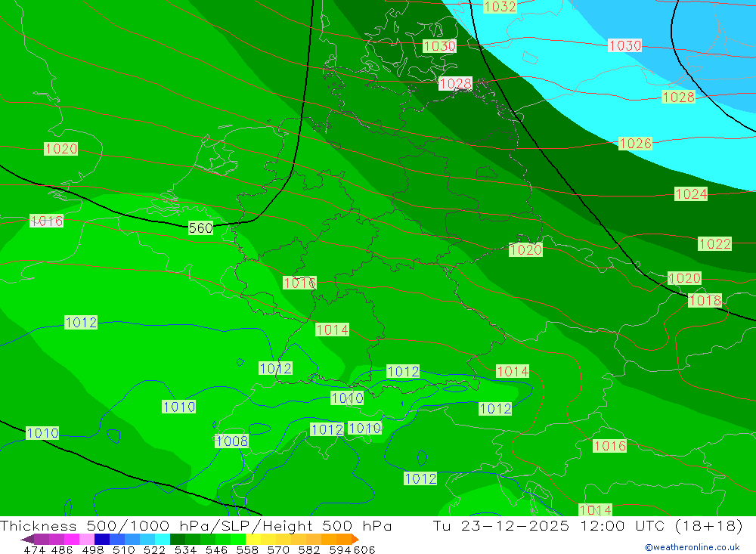Select the 558 legend value

click(247, 549)
